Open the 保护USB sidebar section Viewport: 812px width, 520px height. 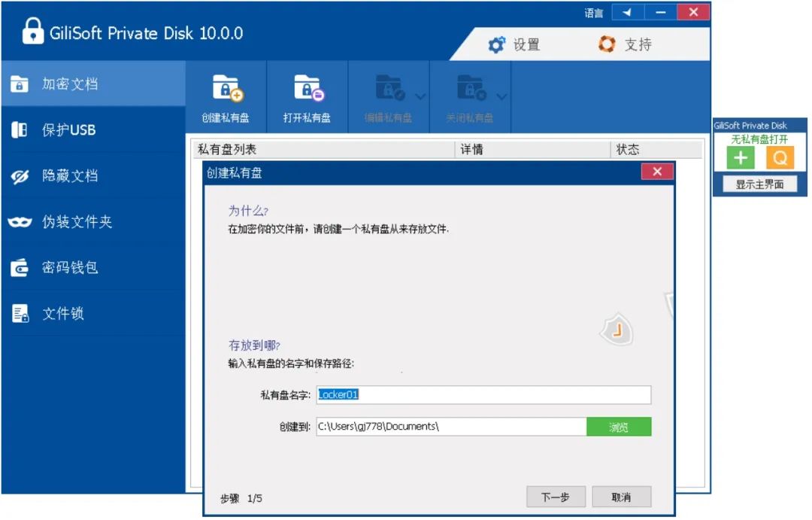click(x=93, y=129)
